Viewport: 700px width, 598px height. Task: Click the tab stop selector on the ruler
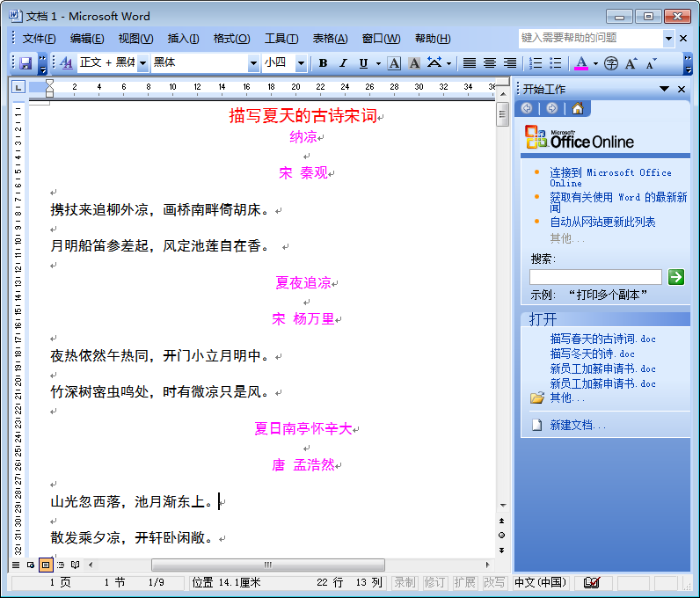click(x=18, y=87)
